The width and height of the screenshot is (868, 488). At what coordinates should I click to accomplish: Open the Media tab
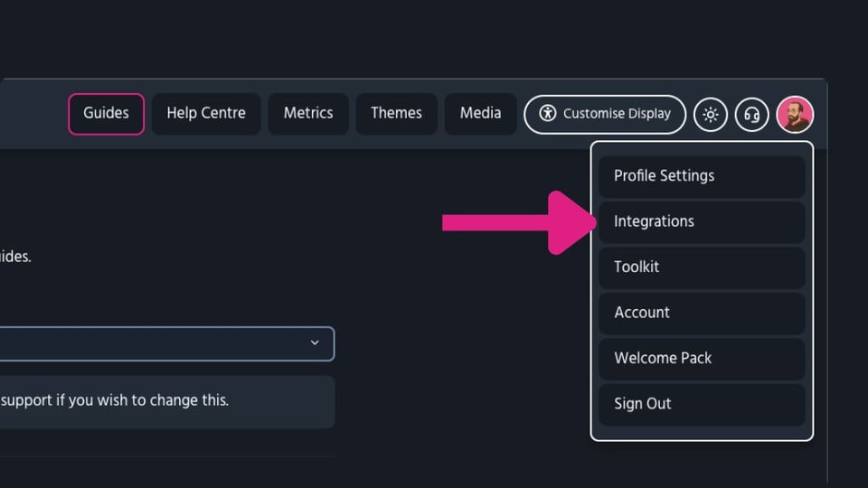480,114
